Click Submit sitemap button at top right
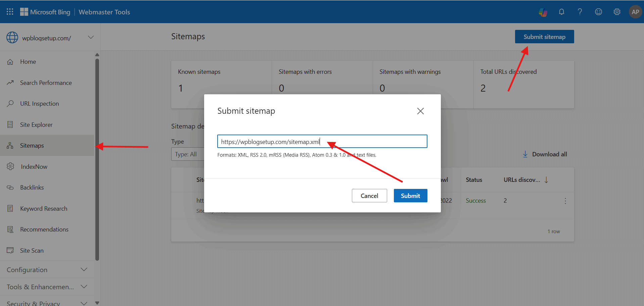644x306 pixels. (544, 37)
